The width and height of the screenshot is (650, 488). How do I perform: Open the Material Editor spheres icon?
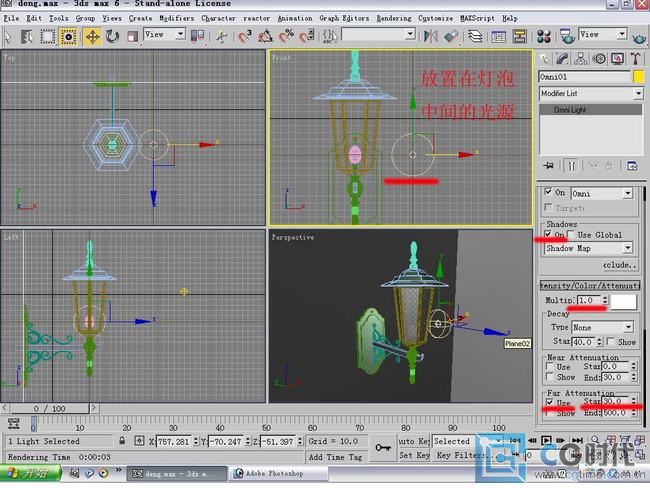click(543, 36)
